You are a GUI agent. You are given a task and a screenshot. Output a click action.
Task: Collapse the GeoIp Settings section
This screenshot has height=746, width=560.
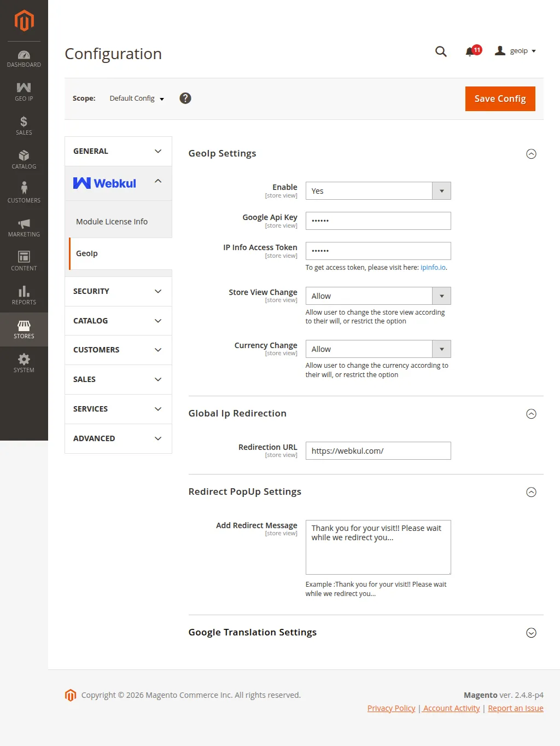click(531, 154)
